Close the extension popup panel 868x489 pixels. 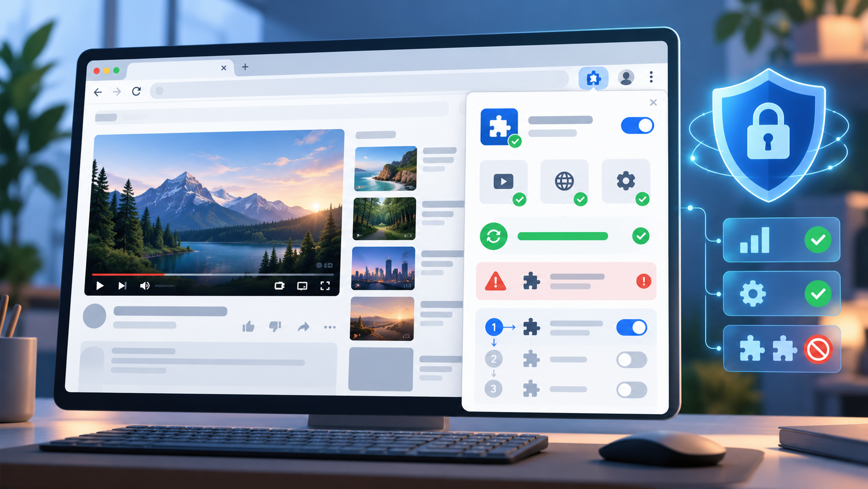[x=654, y=102]
